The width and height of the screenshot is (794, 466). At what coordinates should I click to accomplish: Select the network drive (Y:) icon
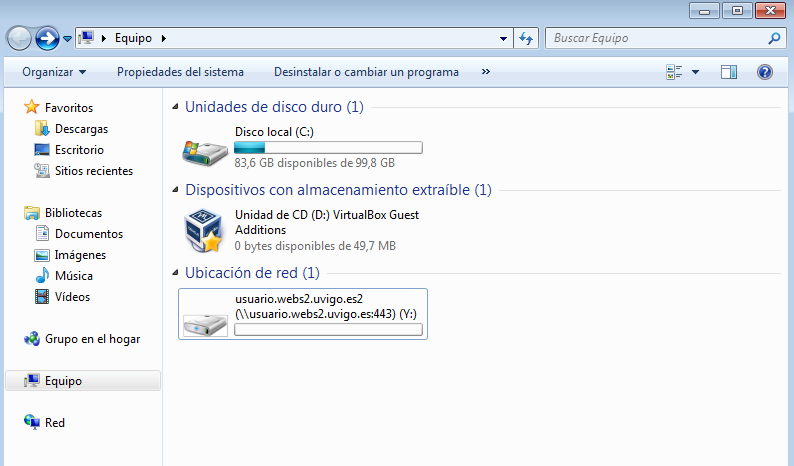[x=204, y=319]
